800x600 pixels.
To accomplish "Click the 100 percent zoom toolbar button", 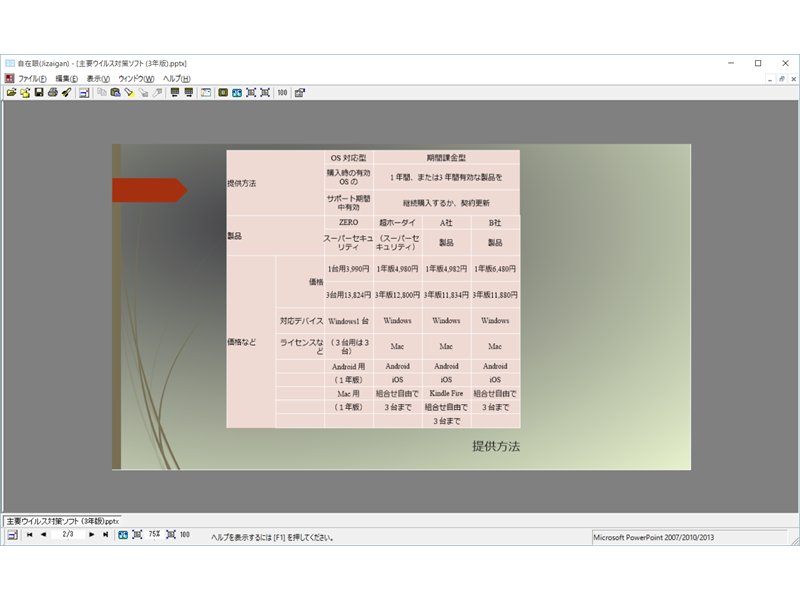I will click(282, 92).
